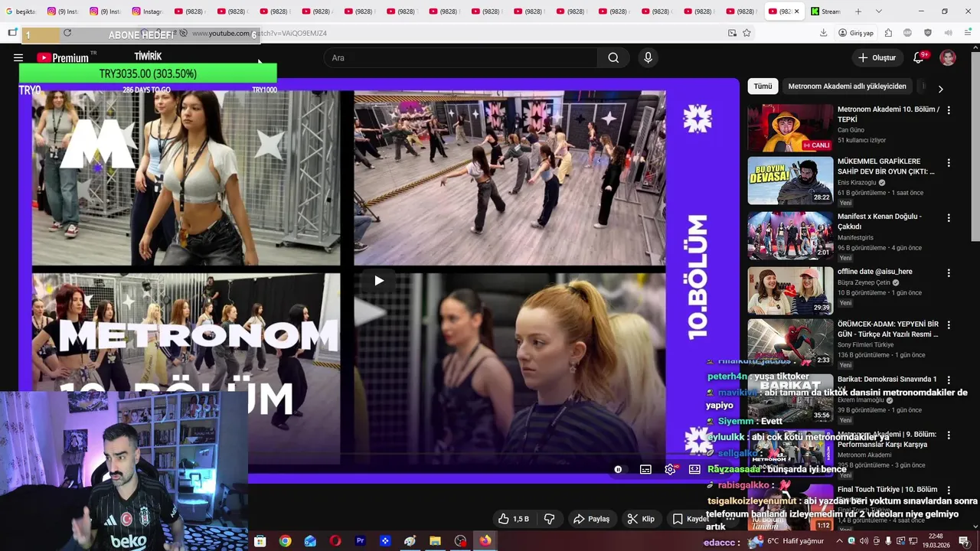Open the list all tabs chevron
Image resolution: width=980 pixels, height=551 pixels.
coord(878,11)
